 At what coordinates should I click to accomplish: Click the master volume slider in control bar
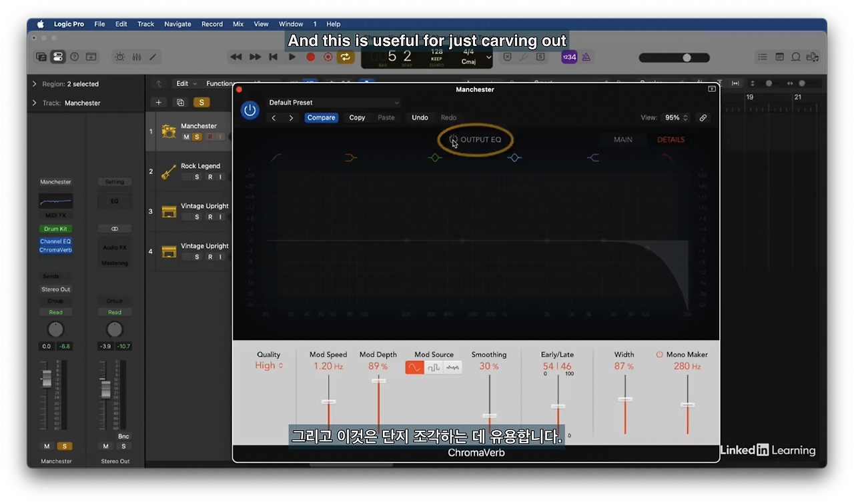(674, 57)
